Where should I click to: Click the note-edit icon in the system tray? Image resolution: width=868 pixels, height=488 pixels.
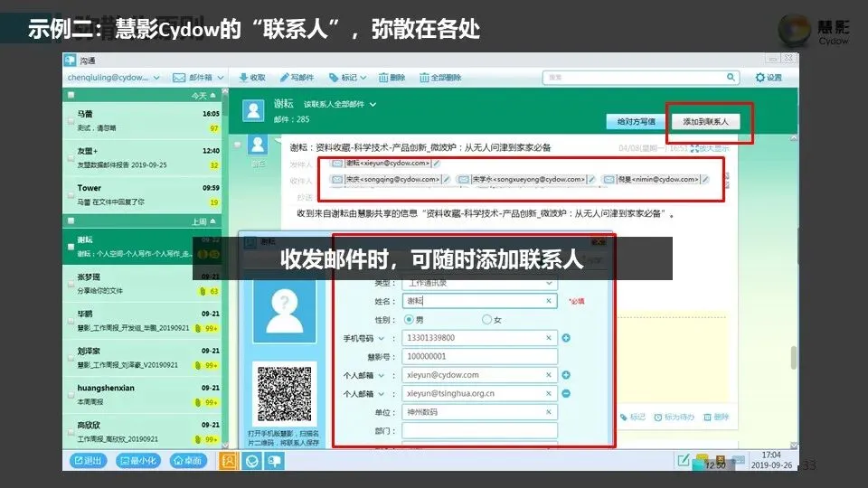click(x=684, y=460)
